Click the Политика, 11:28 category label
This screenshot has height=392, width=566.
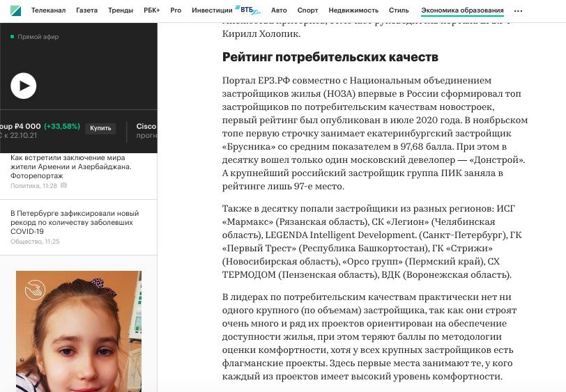click(x=33, y=186)
